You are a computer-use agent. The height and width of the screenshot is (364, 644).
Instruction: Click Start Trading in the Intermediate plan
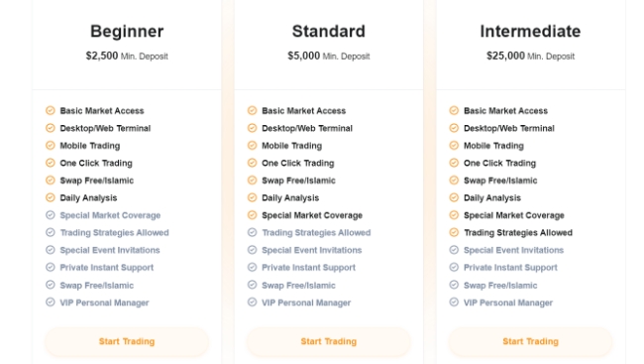[x=530, y=341]
